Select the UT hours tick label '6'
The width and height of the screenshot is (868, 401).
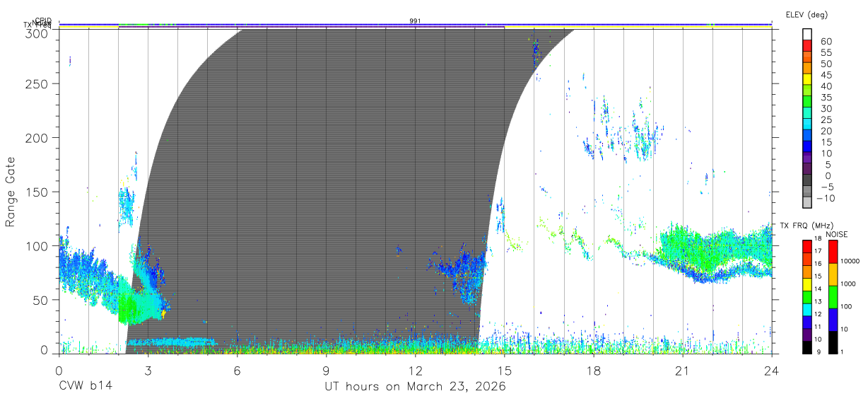(237, 371)
